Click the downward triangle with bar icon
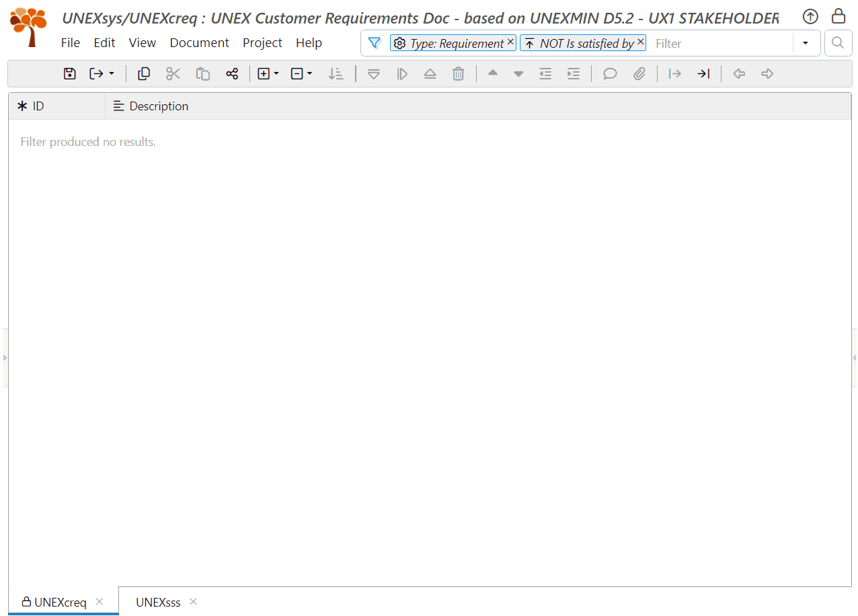 click(x=374, y=74)
